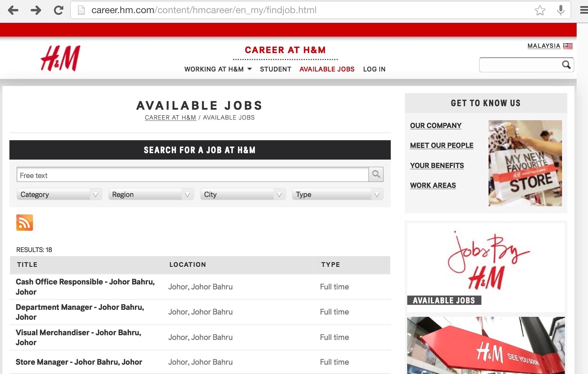This screenshot has width=588, height=374.
Task: Open the Our Company link
Action: coord(436,125)
